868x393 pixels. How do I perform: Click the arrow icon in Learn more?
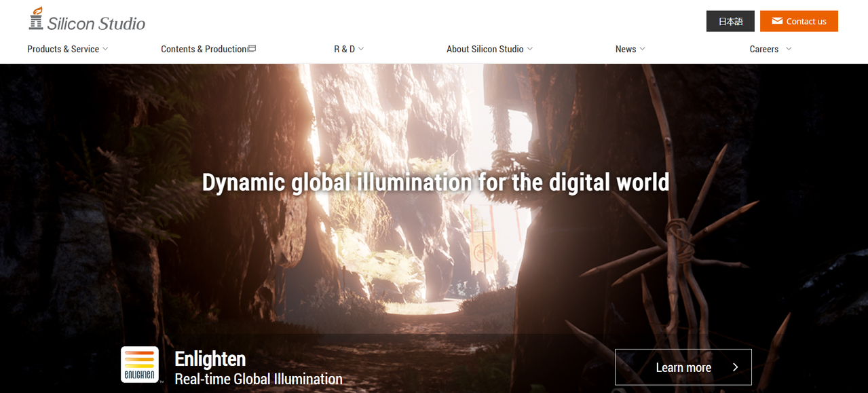coord(736,367)
